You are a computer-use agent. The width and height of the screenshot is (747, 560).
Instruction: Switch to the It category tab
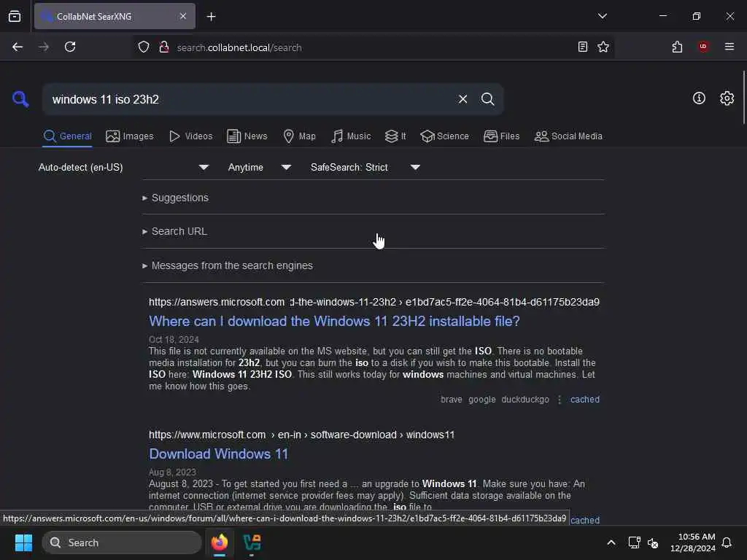pyautogui.click(x=395, y=136)
